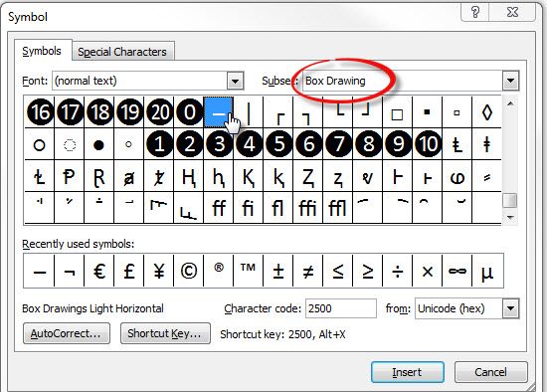Viewport: 547px width, 392px height.
Task: Pick the capital K with descender symbol
Action: tap(249, 177)
